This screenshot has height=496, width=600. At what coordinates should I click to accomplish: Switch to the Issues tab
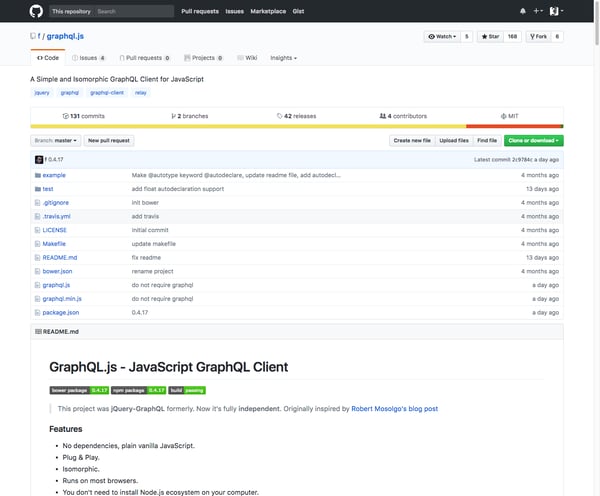(x=88, y=58)
